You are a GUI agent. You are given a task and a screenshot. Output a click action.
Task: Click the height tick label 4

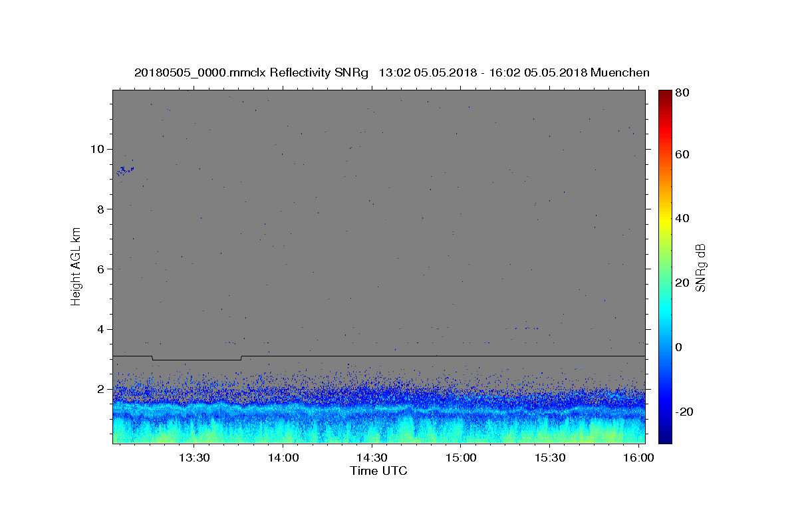click(101, 329)
